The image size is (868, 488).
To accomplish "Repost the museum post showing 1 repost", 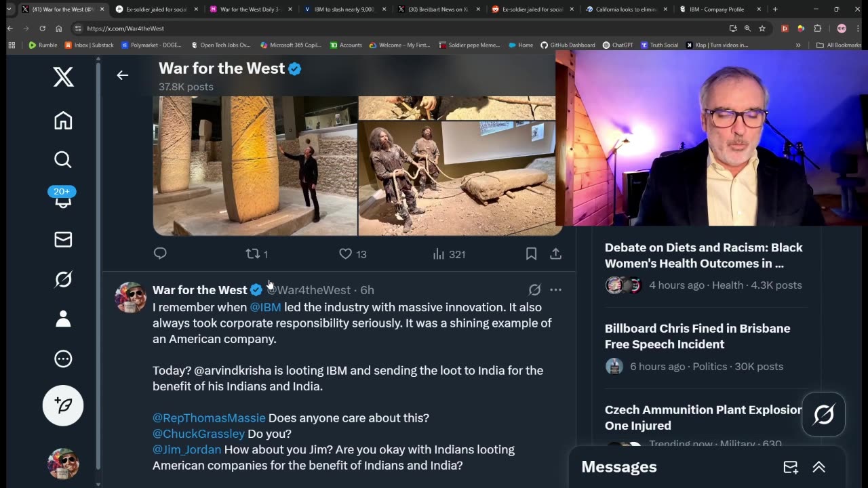I will [256, 254].
